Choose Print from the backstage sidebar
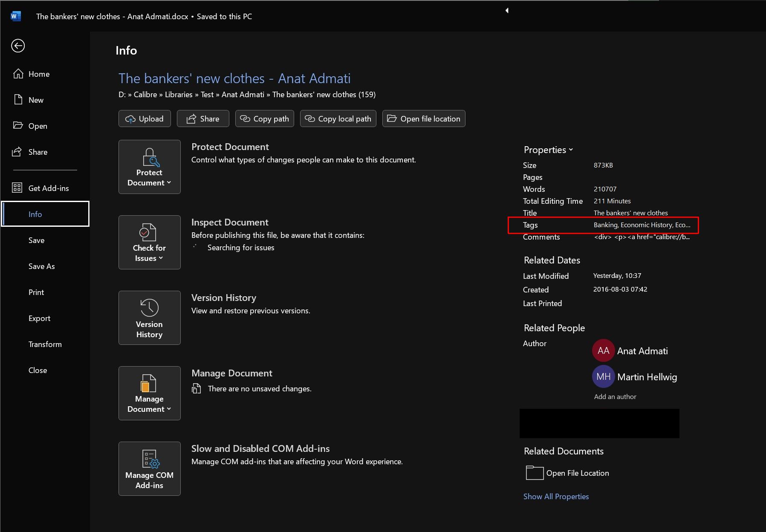This screenshot has width=766, height=532. click(x=36, y=292)
